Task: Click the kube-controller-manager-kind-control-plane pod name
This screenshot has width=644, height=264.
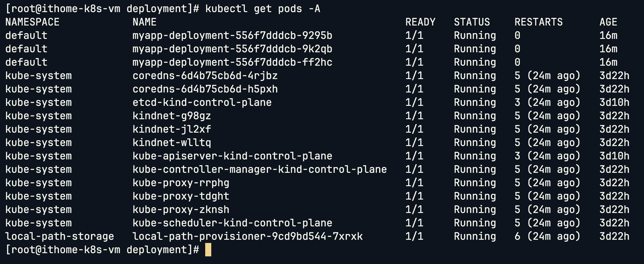Action: tap(259, 169)
